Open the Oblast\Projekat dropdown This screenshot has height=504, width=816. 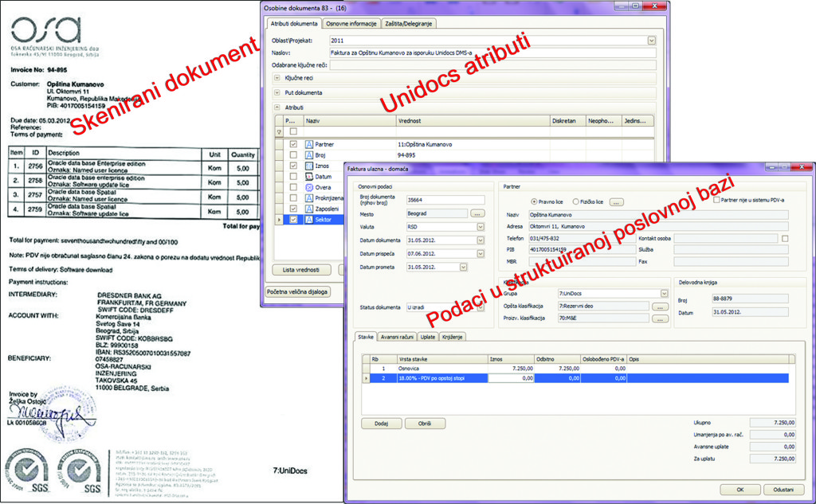(651, 40)
